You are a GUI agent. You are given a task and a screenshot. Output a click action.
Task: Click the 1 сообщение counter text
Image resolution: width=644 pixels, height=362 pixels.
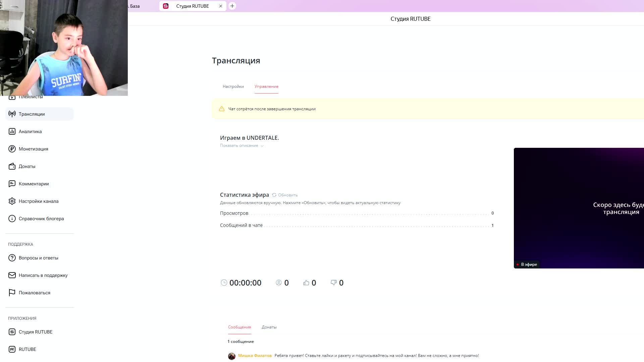241,342
